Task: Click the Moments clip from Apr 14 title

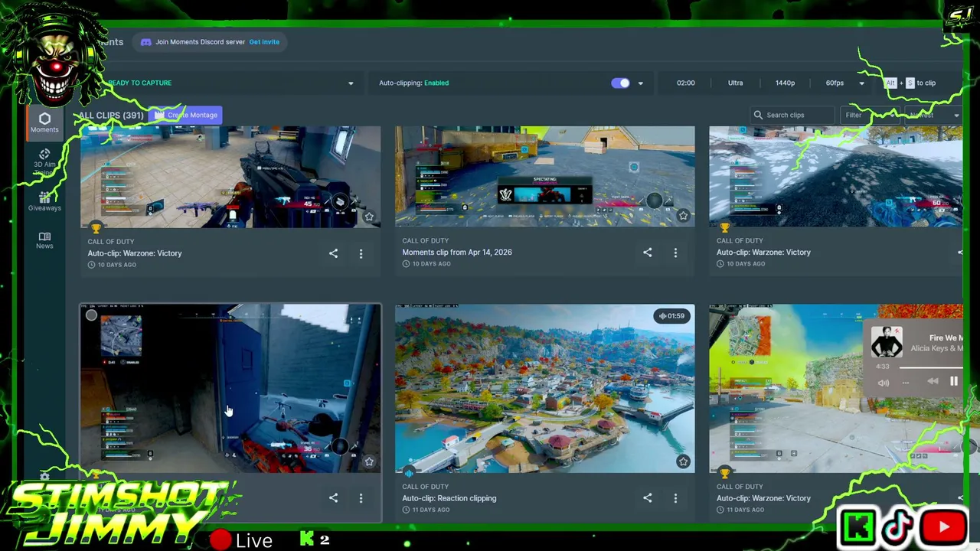Action: (457, 252)
